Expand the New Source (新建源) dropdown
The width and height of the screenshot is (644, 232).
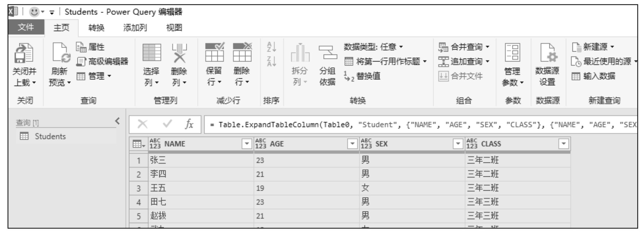pos(612,47)
